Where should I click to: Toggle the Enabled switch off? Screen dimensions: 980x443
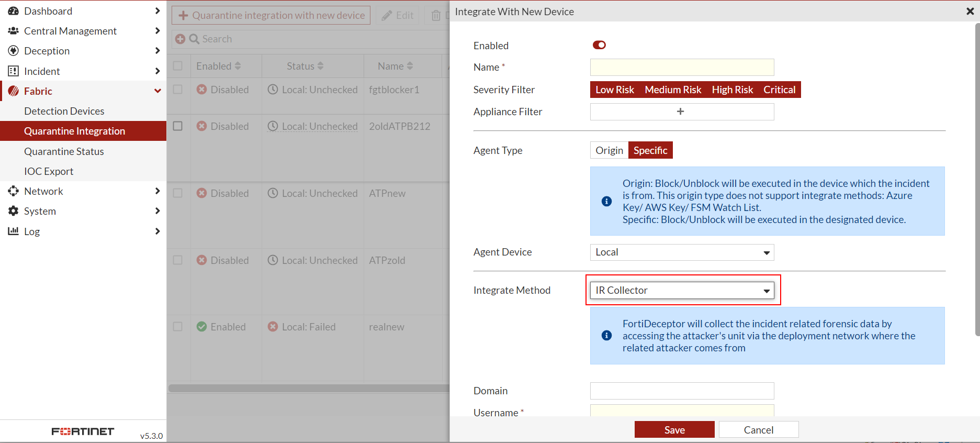[x=599, y=45]
